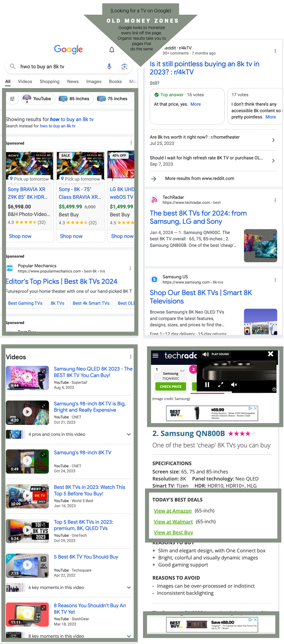Switch to the Books search tab
Screen dimensions: 284x644
[x=115, y=81]
